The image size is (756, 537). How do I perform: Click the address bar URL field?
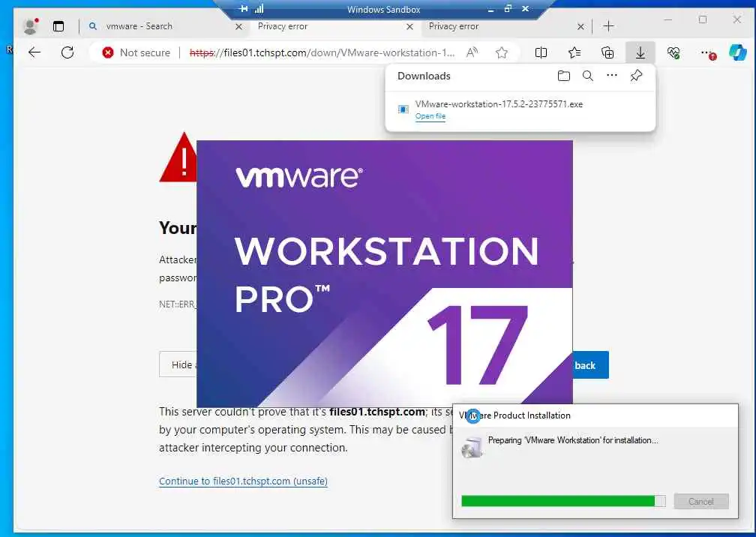point(322,52)
